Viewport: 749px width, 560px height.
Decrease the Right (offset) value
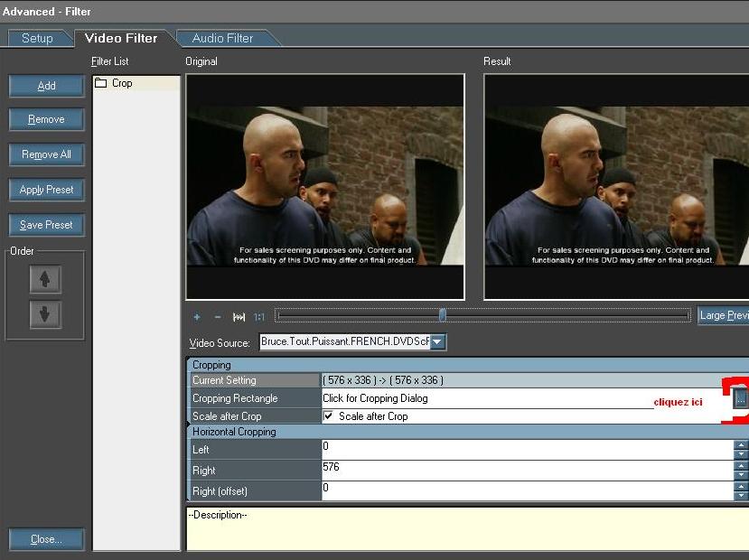741,496
